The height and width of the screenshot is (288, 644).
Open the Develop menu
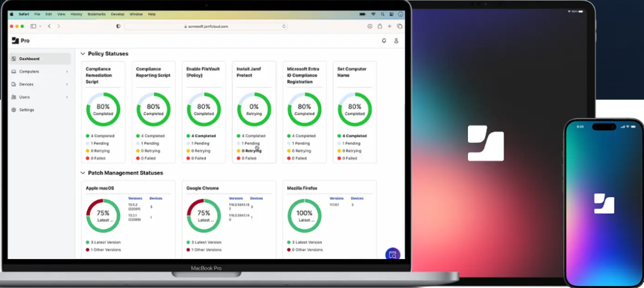click(x=118, y=14)
